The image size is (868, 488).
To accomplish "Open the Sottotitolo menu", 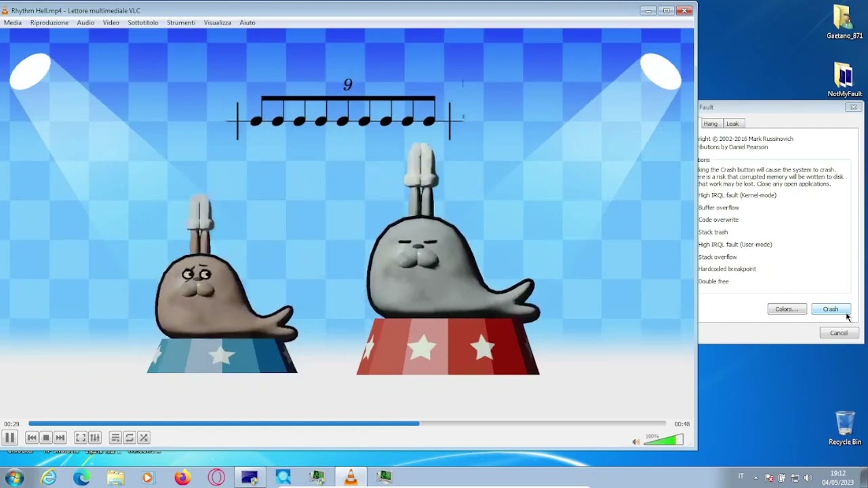I will (x=143, y=22).
